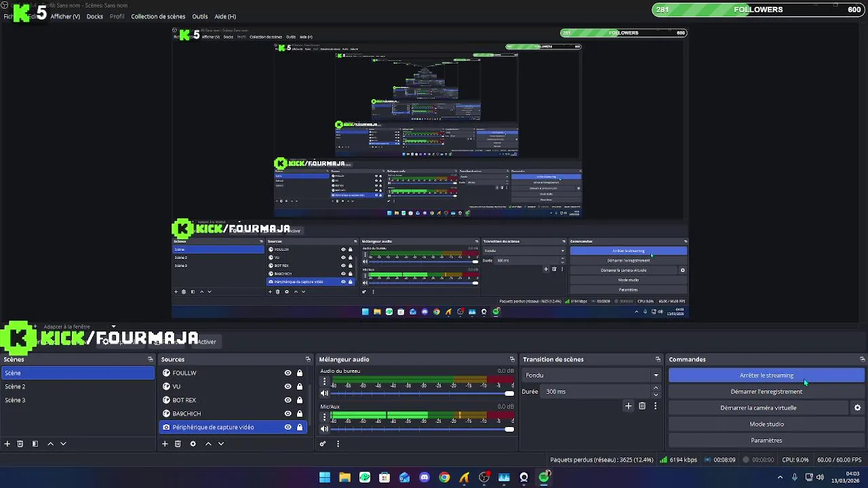Undock the Scènes panel icon

click(x=151, y=359)
